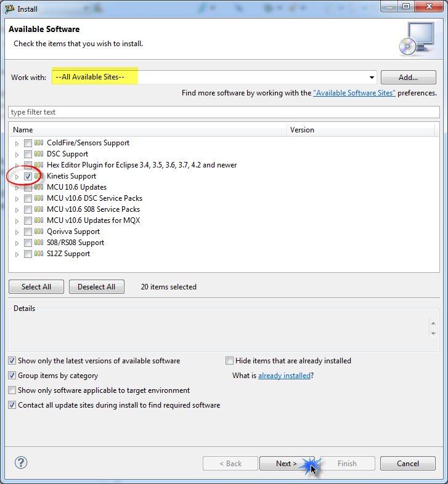Click the Details scroll down arrow

[x=433, y=333]
